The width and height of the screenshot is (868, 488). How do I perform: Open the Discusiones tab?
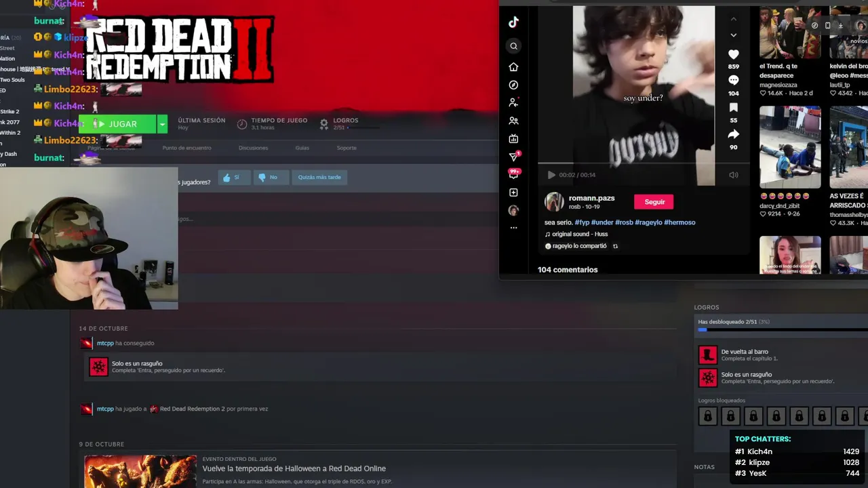click(x=253, y=148)
